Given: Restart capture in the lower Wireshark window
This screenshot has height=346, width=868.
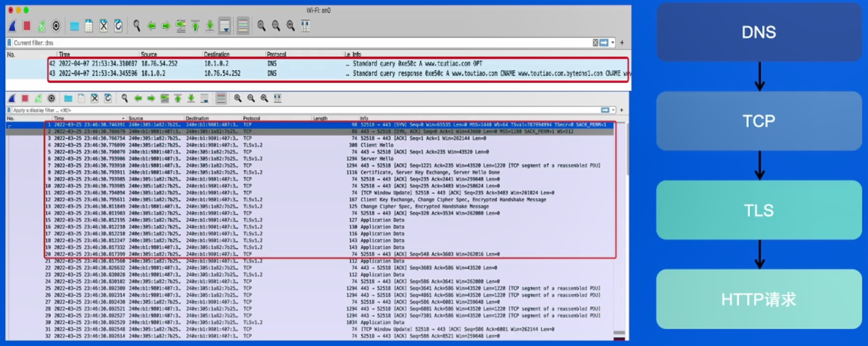Looking at the screenshot, I should pyautogui.click(x=38, y=98).
